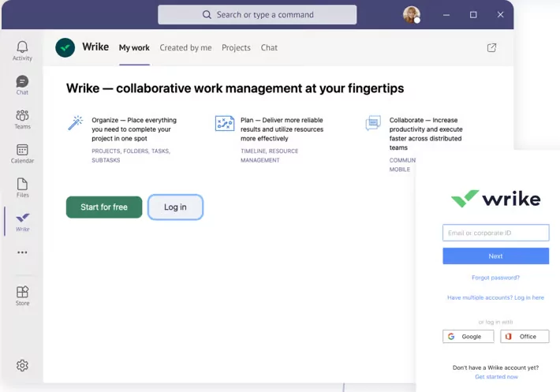Open the Chat sidebar icon

[x=22, y=85]
